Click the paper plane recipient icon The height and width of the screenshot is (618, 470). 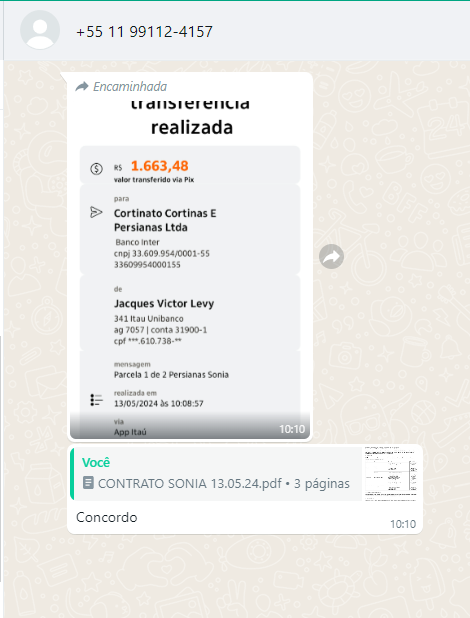pos(96,213)
